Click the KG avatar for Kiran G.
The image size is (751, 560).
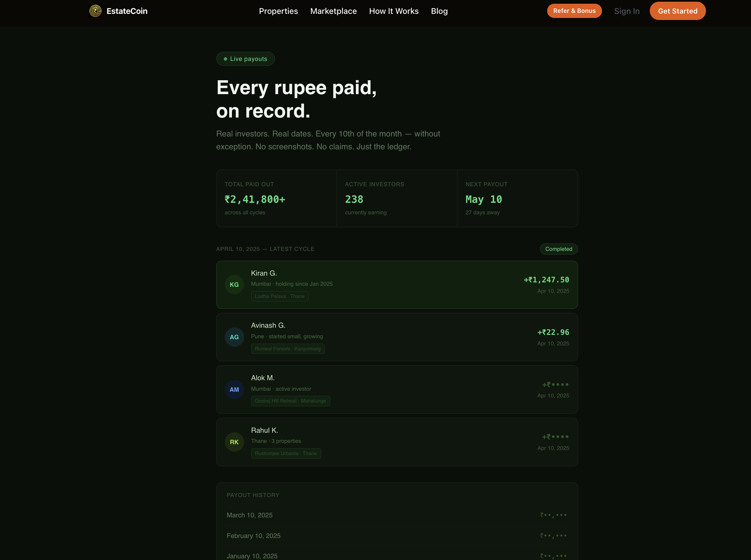(234, 285)
